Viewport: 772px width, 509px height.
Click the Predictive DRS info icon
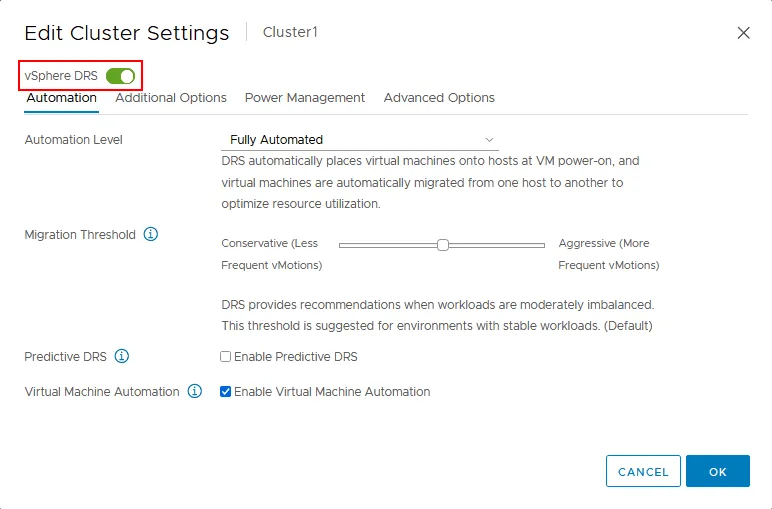tap(122, 356)
